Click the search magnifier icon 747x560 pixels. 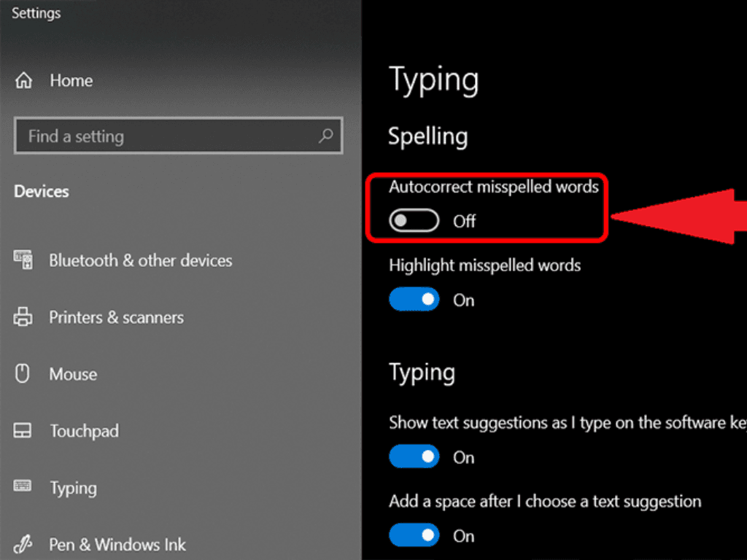click(325, 136)
